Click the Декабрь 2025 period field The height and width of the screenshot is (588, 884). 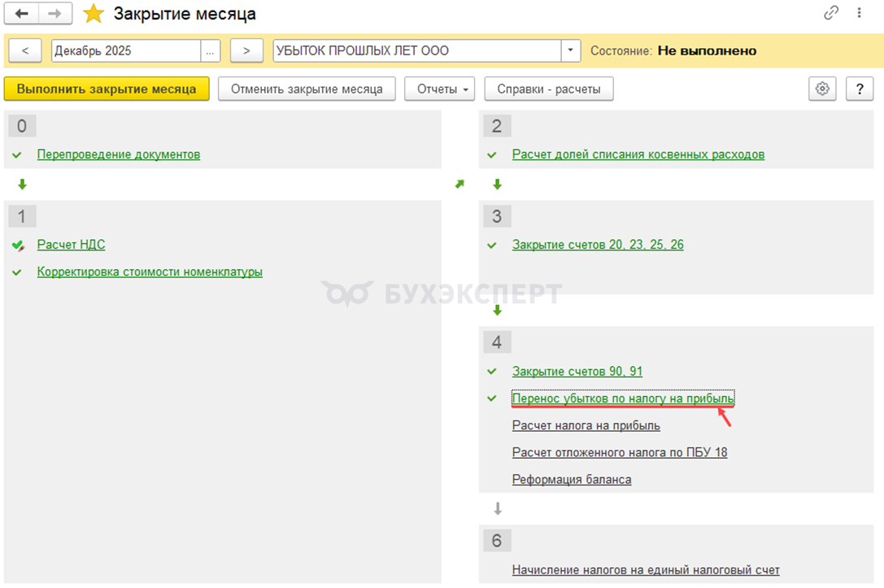click(125, 50)
